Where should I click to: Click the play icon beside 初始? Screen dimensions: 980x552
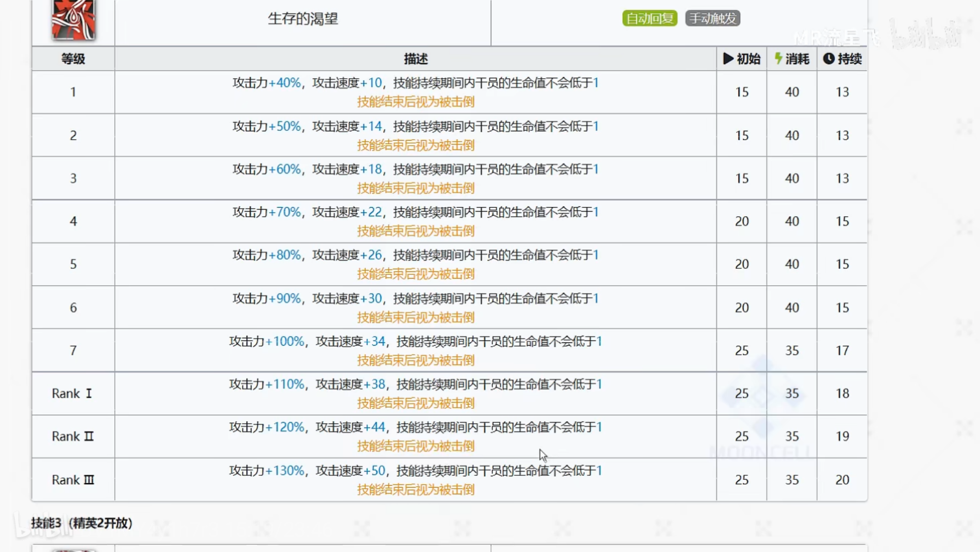(x=728, y=59)
